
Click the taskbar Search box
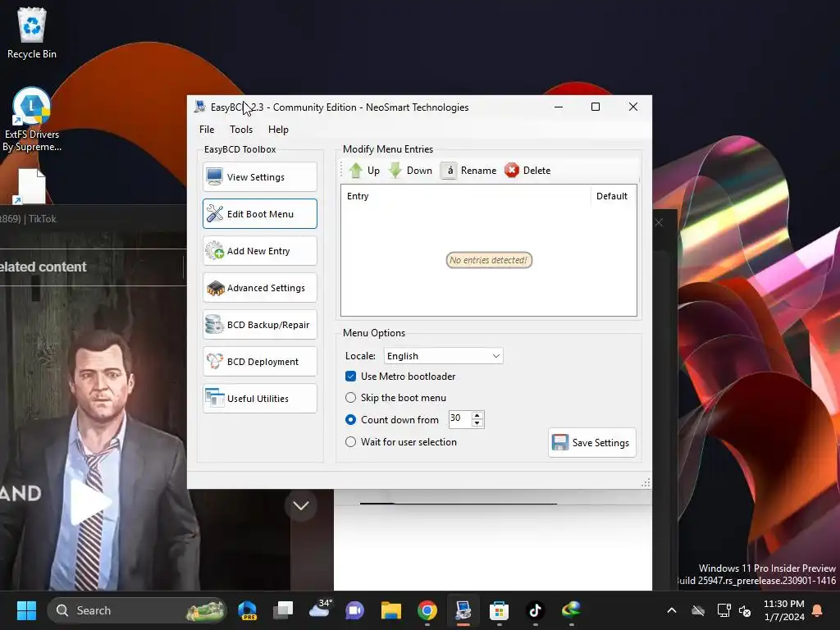coord(137,610)
